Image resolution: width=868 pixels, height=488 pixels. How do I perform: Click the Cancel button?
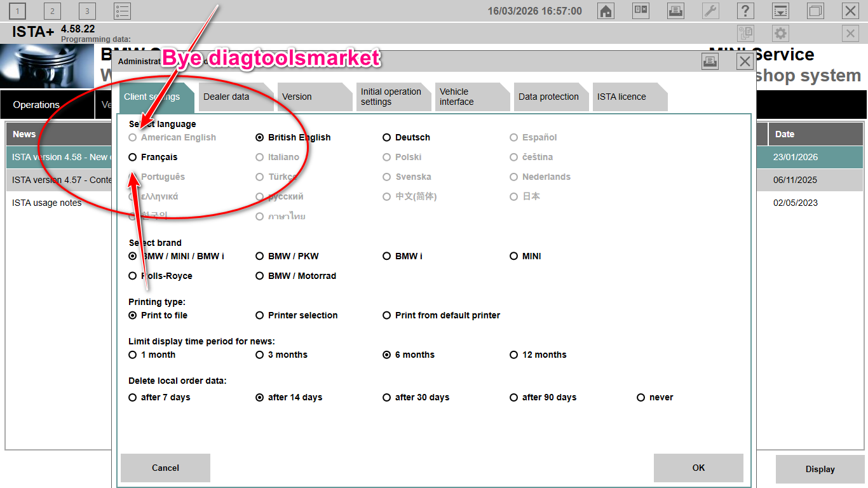point(165,468)
